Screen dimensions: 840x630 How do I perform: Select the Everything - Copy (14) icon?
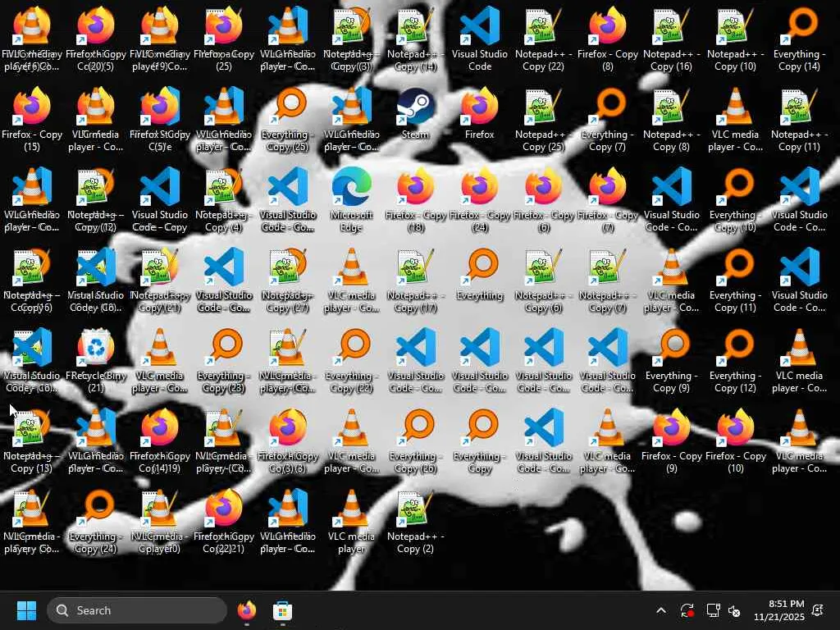click(799, 39)
